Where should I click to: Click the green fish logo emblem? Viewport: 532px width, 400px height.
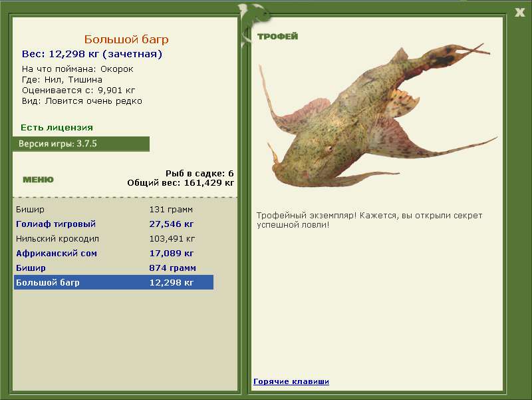pos(253,15)
